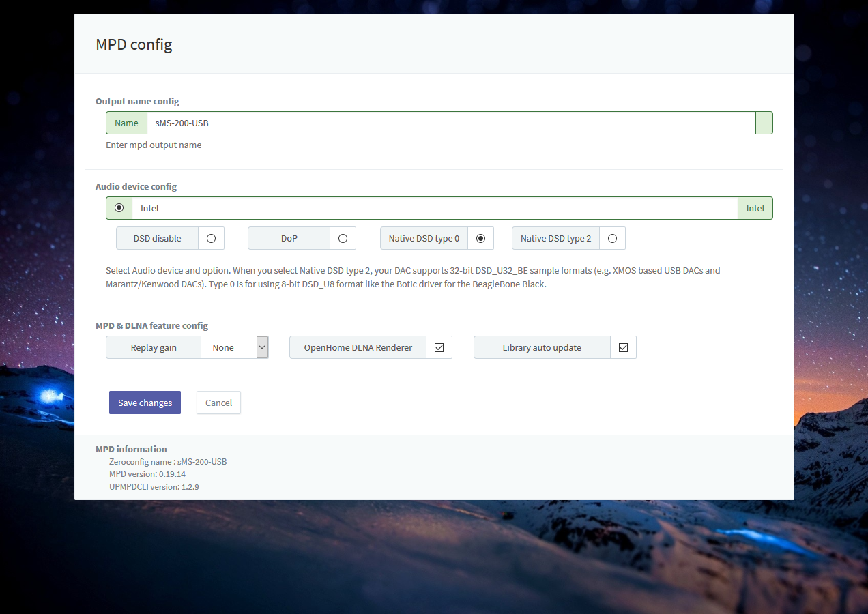Click the DoP label box
The height and width of the screenshot is (614, 868).
pyautogui.click(x=289, y=238)
